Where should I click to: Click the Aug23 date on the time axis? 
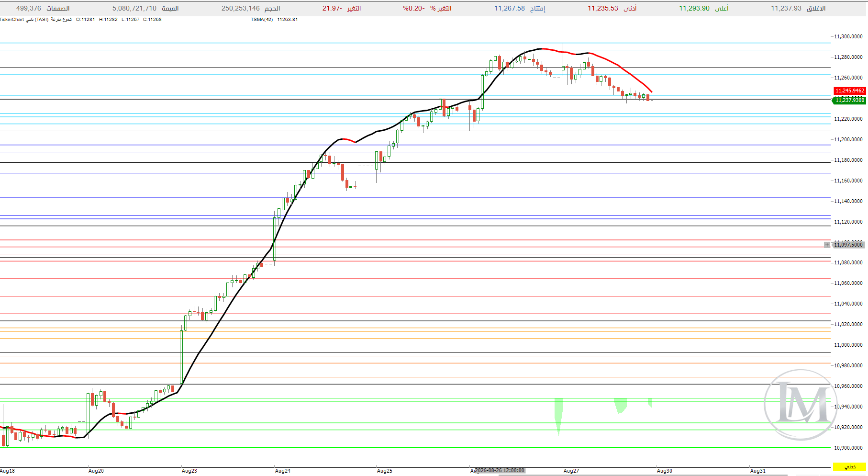click(x=189, y=471)
